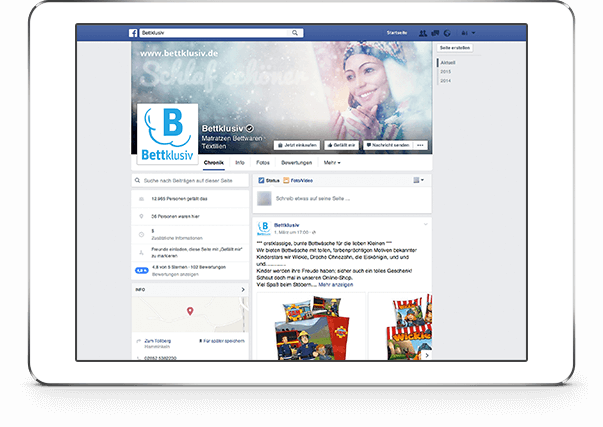Click the location icon beside Personen waren hier
This screenshot has width=603, height=427.
click(x=141, y=217)
